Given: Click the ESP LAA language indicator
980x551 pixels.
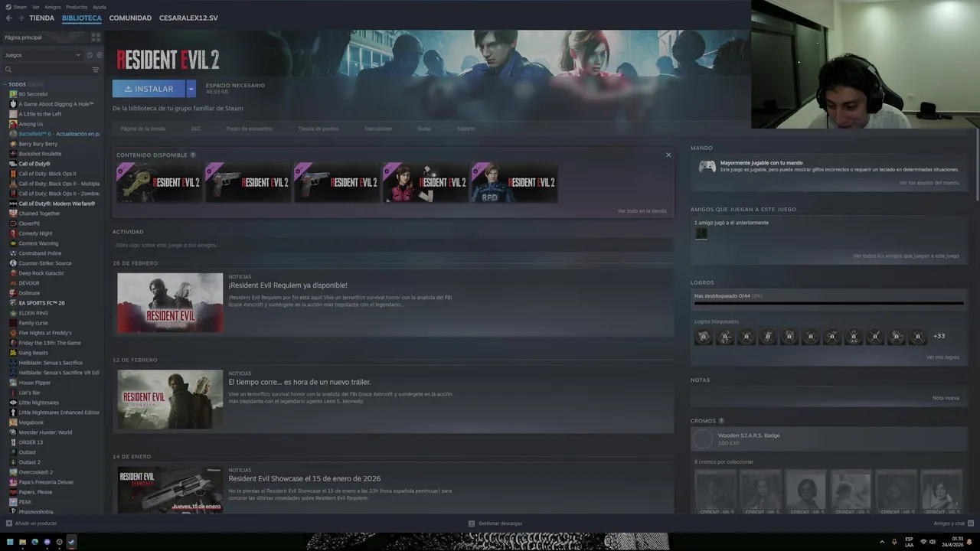Looking at the screenshot, I should coord(909,542).
